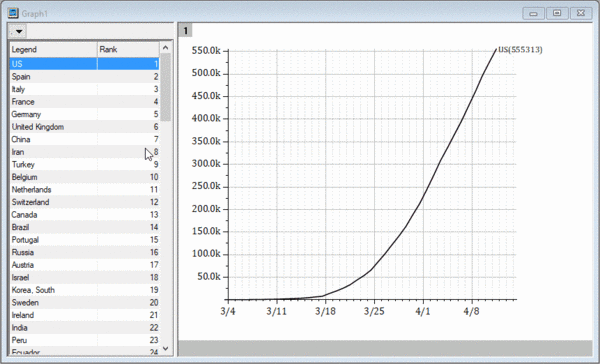Click the Legend column header

tap(53, 49)
